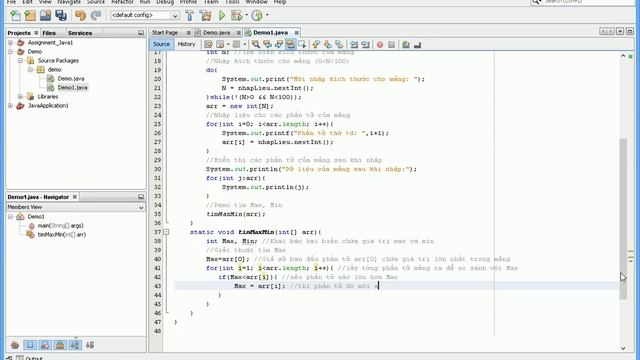This screenshot has height=360, width=640.
Task: Toggle Rectangular Selection in editor toolbar
Action: [302, 44]
